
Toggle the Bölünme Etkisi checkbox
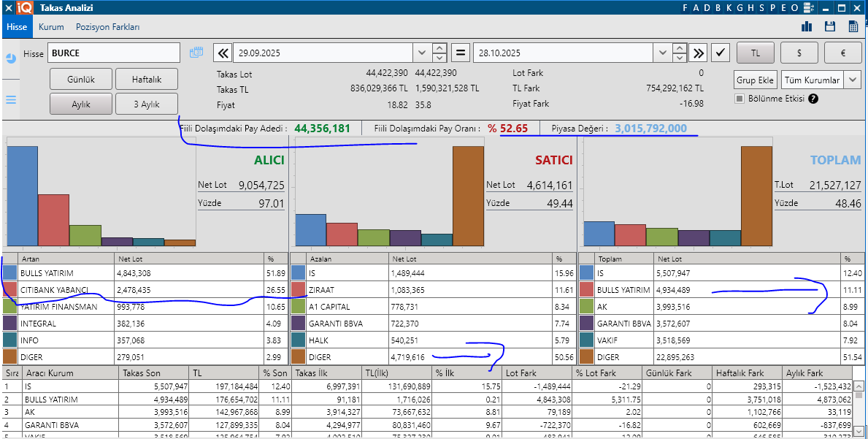coord(739,99)
